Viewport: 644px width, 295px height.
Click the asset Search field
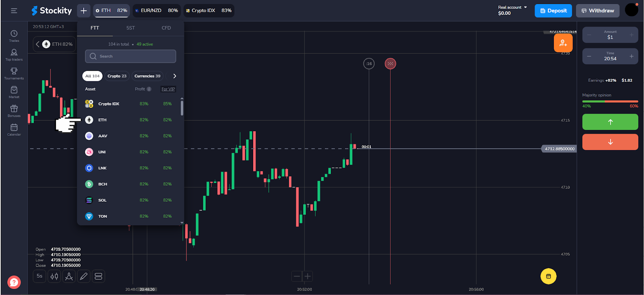tap(131, 56)
